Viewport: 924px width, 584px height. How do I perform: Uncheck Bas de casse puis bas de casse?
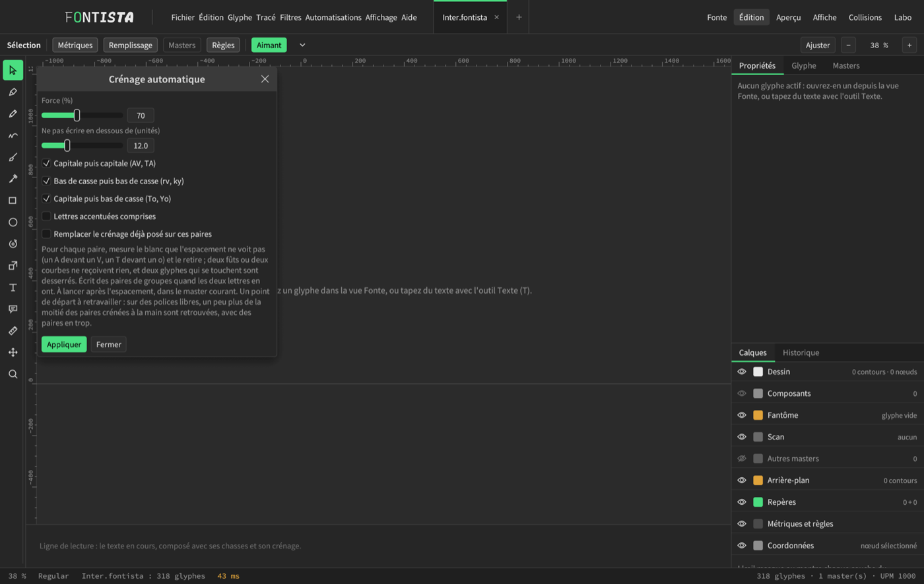point(46,181)
